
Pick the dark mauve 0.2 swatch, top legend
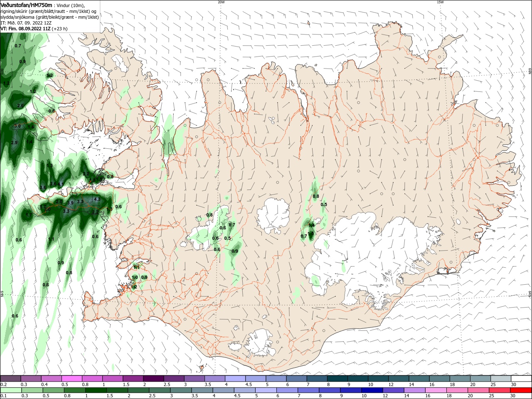point(10,378)
